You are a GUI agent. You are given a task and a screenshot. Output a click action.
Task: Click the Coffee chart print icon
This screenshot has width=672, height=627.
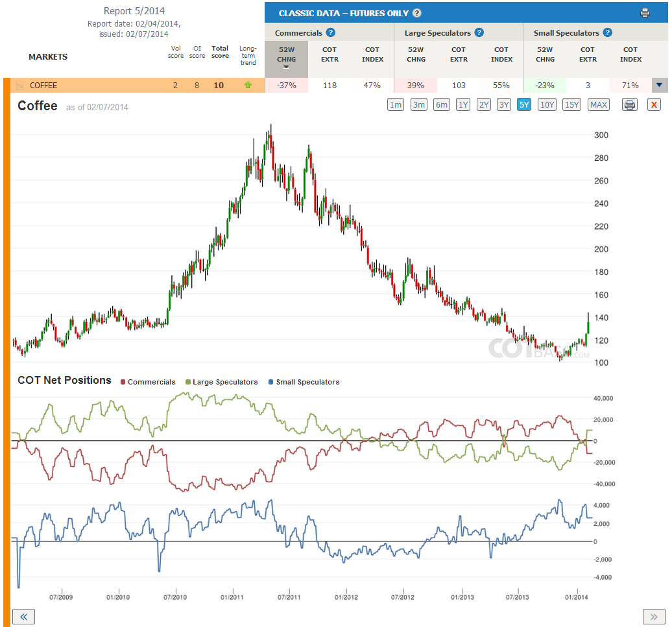[630, 104]
